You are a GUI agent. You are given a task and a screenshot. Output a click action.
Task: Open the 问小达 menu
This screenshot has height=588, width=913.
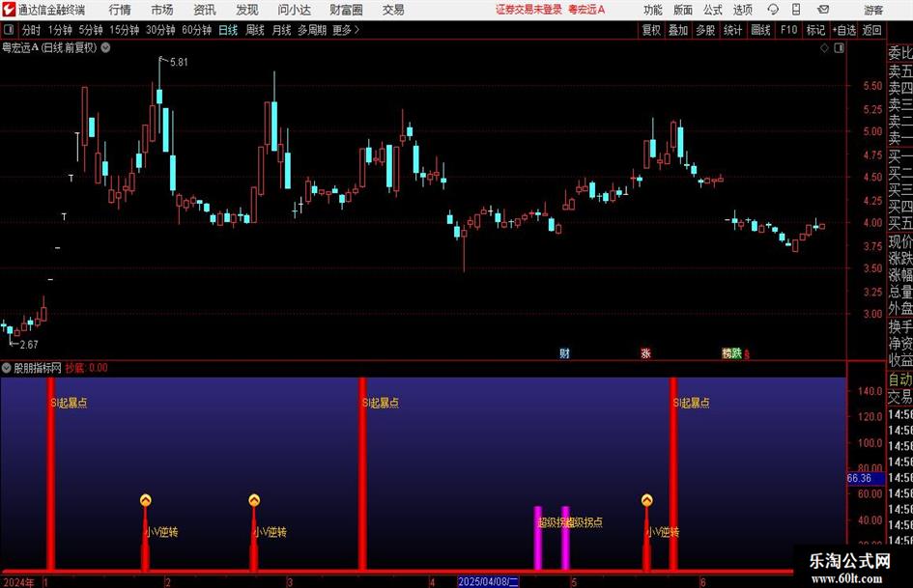click(x=294, y=10)
